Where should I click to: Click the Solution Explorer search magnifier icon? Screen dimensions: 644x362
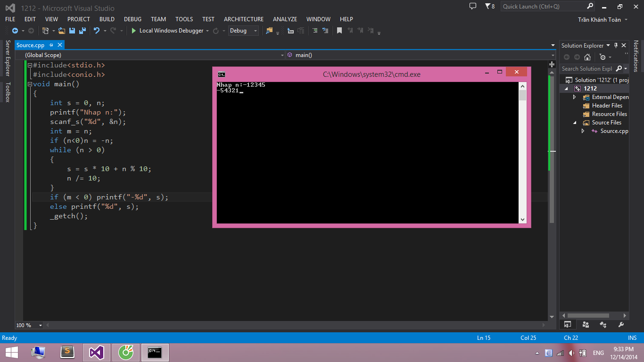(x=619, y=68)
